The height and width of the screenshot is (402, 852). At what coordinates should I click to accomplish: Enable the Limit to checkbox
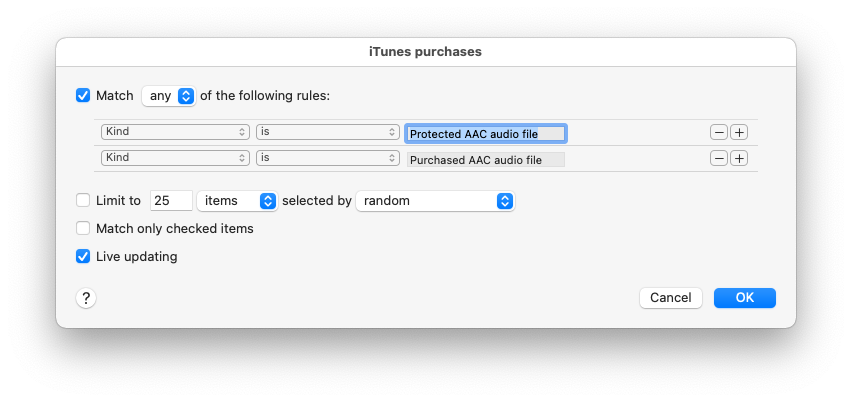[83, 201]
